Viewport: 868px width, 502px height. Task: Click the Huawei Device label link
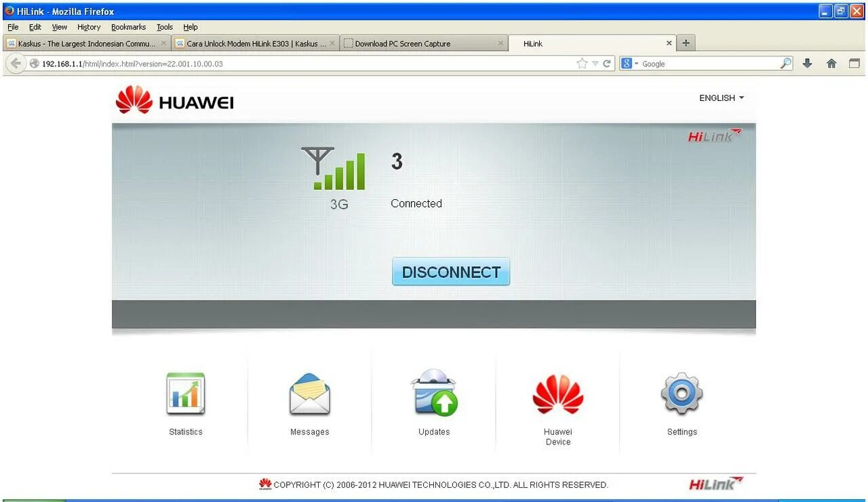[x=558, y=437]
